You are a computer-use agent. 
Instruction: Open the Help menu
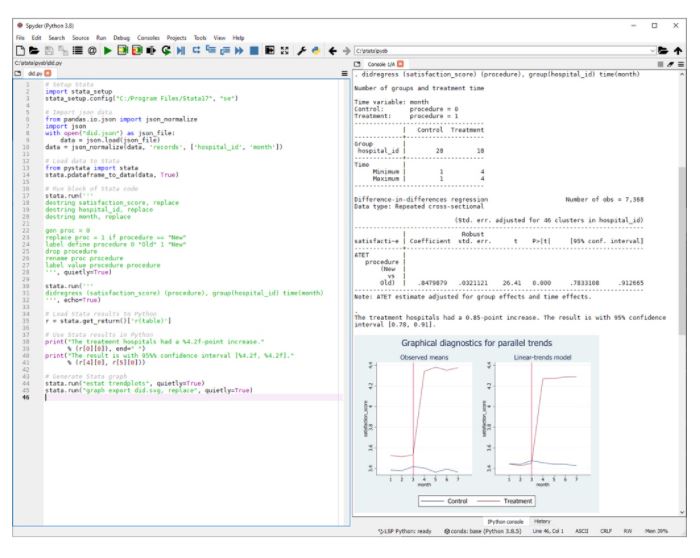click(x=238, y=38)
